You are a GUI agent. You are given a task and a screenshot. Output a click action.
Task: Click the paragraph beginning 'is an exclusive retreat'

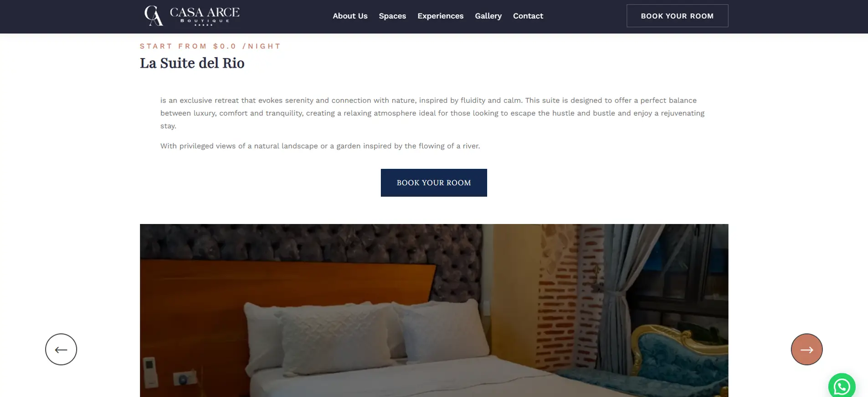tap(432, 113)
